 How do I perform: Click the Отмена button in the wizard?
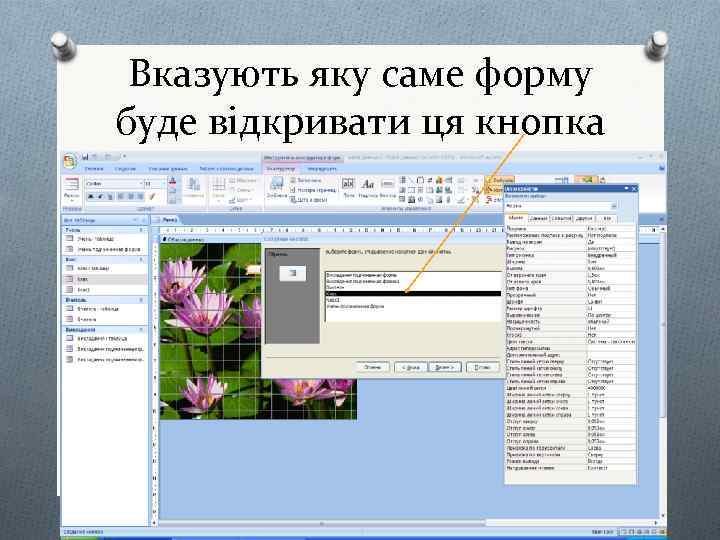[372, 367]
